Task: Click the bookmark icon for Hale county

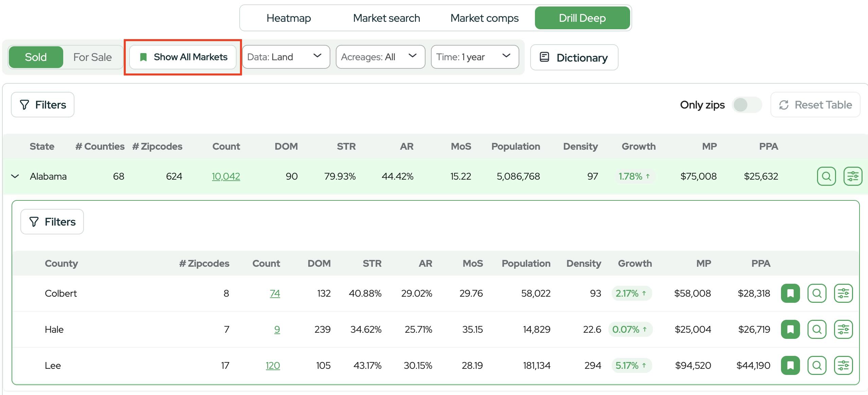Action: pyautogui.click(x=790, y=329)
